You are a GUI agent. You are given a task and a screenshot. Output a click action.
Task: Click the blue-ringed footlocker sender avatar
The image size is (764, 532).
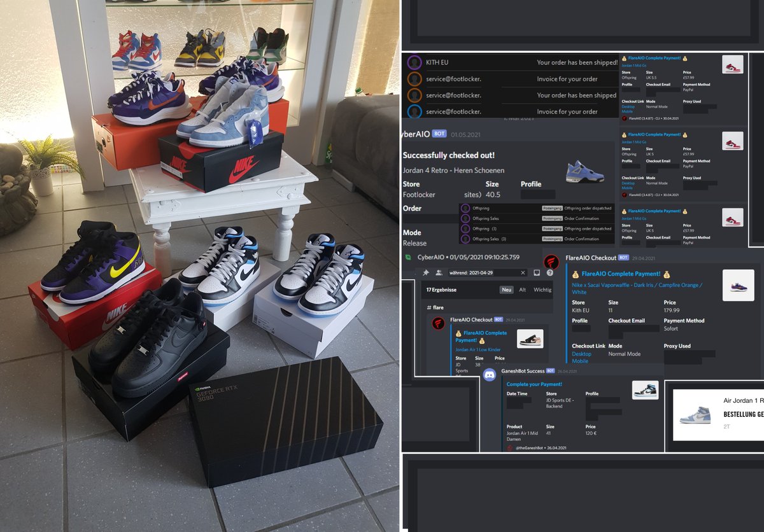click(x=414, y=112)
